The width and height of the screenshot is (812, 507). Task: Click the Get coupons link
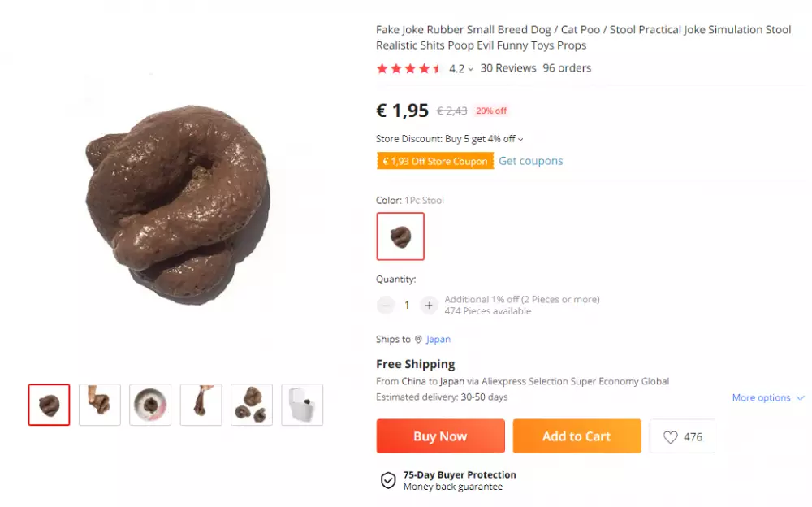point(530,161)
